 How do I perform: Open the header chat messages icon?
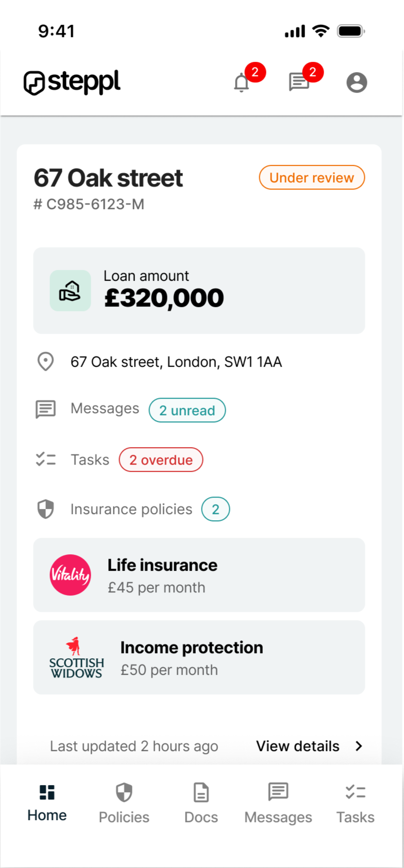tap(299, 82)
